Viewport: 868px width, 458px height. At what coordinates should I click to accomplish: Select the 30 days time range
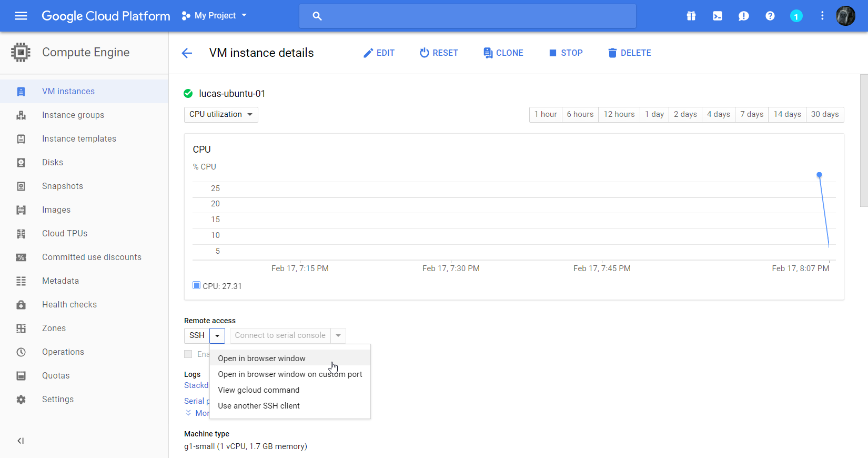click(x=825, y=114)
